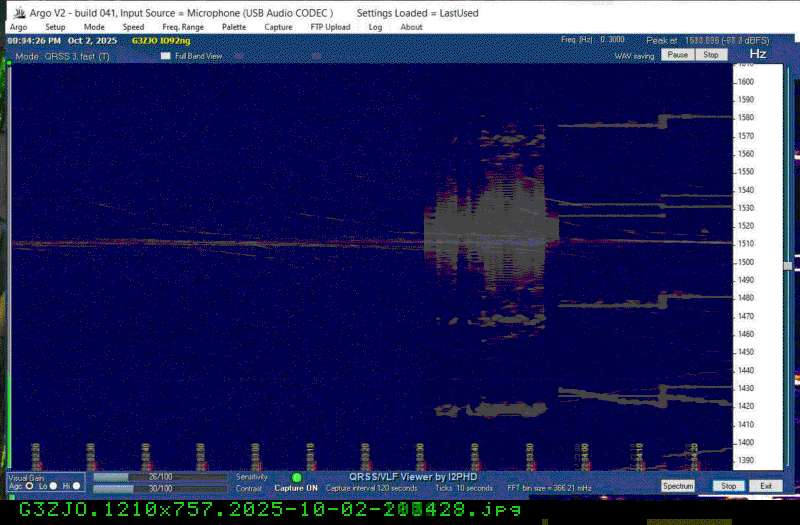This screenshot has height=525, width=800.
Task: Open the Speed menu
Action: point(133,27)
